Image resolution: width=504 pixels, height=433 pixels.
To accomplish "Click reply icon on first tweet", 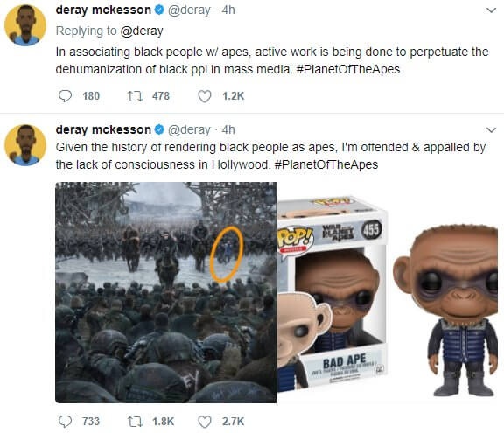I will pos(65,96).
